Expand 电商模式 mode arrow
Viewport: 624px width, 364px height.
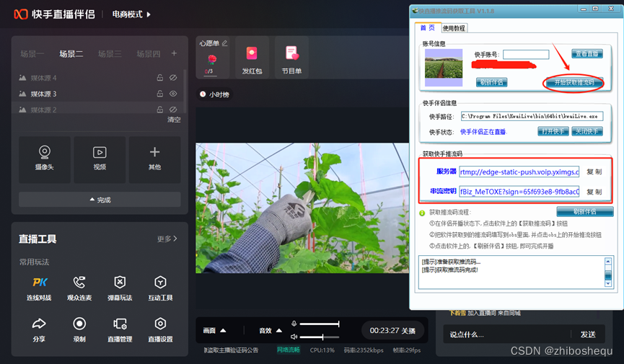[x=149, y=14]
